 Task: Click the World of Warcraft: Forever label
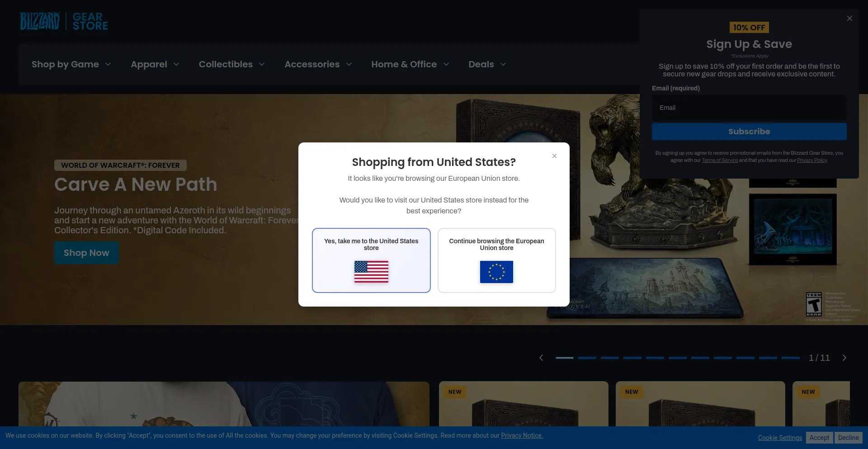click(120, 165)
